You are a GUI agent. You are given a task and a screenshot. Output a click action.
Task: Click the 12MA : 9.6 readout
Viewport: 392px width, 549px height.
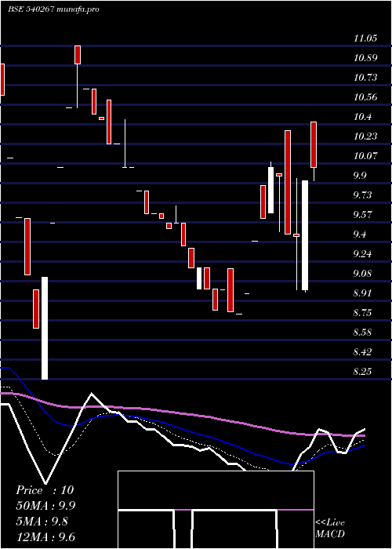pyautogui.click(x=45, y=537)
